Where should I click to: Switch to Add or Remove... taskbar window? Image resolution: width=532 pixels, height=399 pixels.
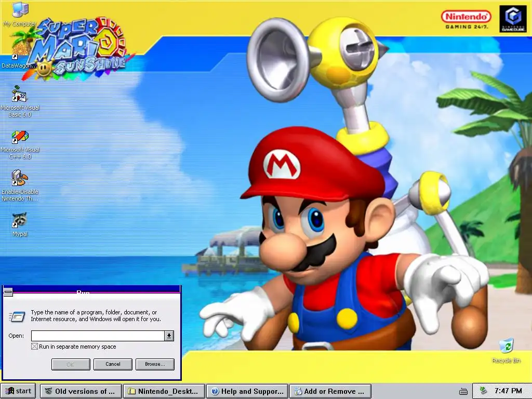[x=330, y=391]
